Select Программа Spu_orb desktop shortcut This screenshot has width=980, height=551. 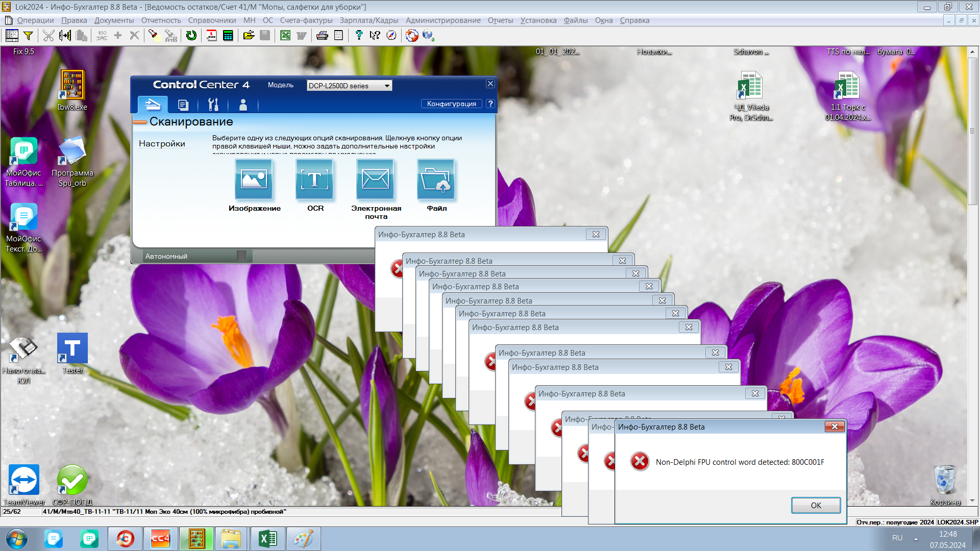coord(72,162)
